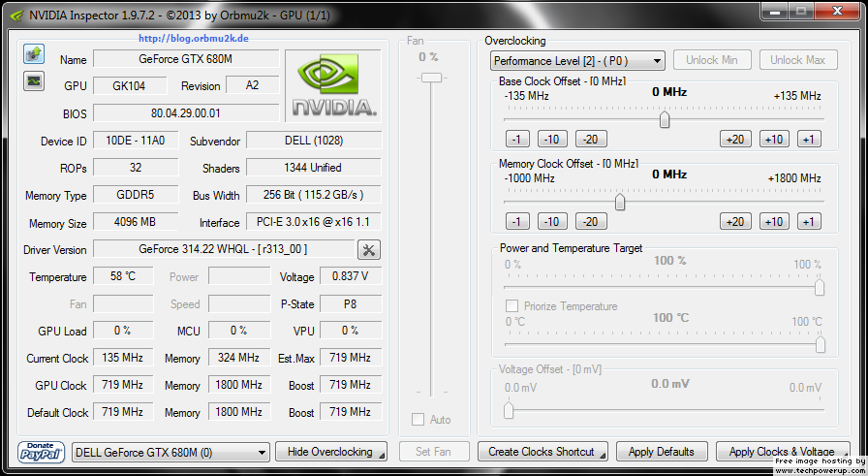Open the Performance Level [2] - (P0) dropdown
The width and height of the screenshot is (868, 476).
tap(577, 61)
